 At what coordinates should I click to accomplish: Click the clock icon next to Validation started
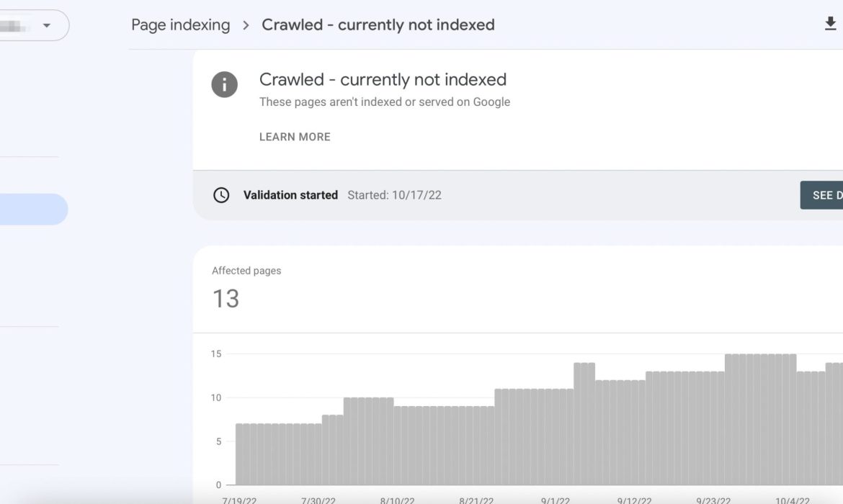[221, 195]
